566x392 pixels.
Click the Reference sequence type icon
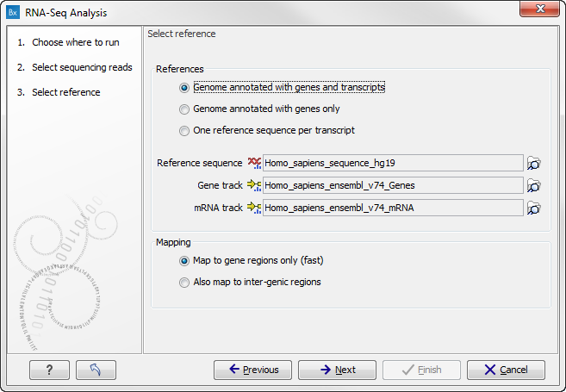point(254,163)
